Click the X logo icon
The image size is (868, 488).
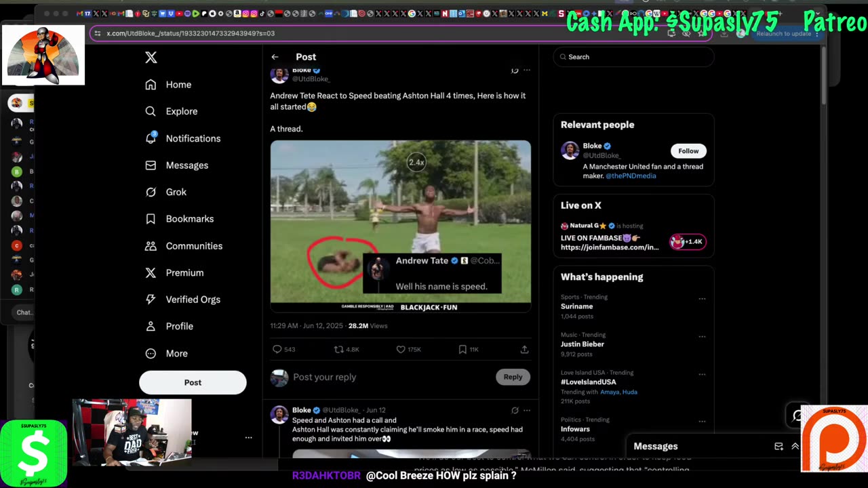(x=151, y=58)
